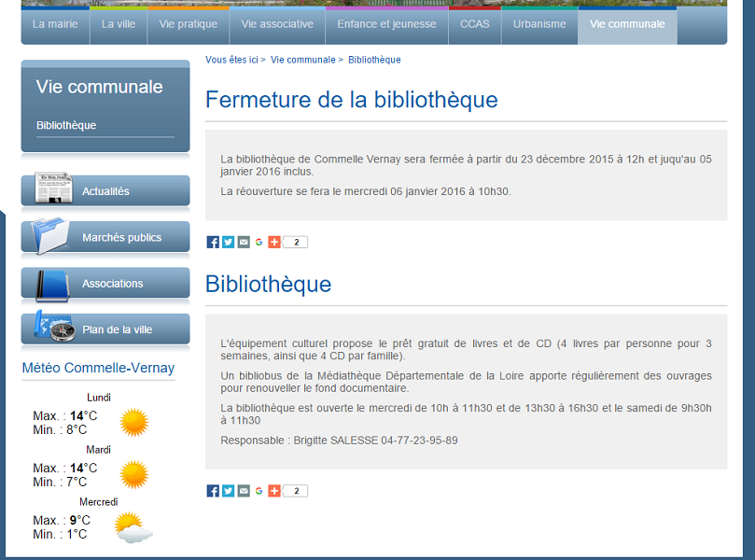Click the map compass icon for Plan de la ville
755x560 pixels.
[x=54, y=326]
